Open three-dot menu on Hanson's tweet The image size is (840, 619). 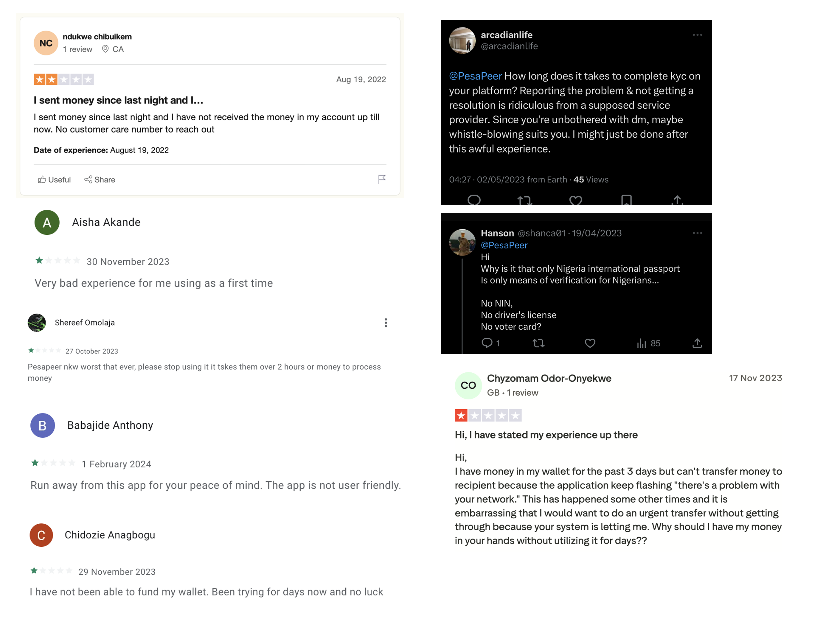point(697,233)
